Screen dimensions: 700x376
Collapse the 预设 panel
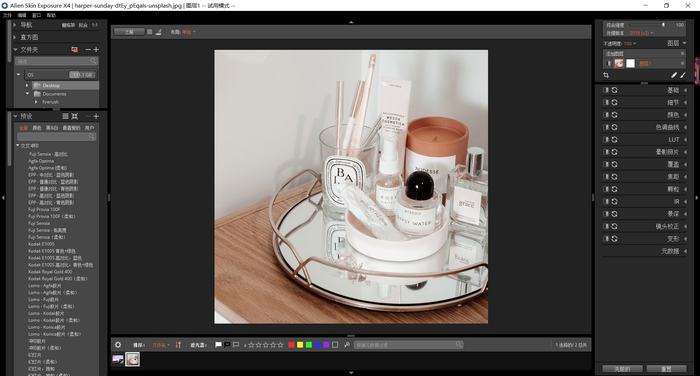pos(15,116)
